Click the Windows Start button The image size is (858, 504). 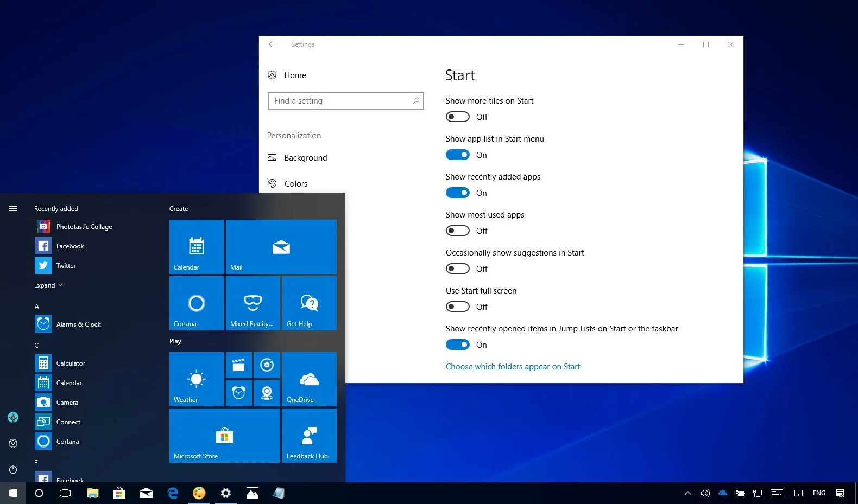[13, 493]
